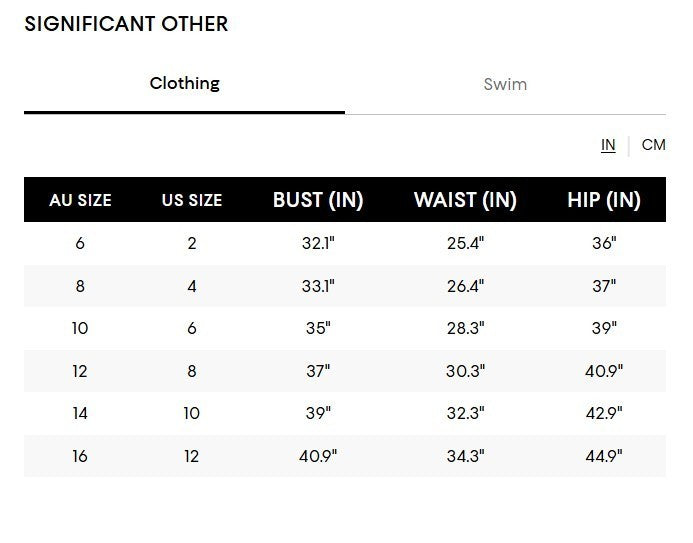This screenshot has height=543, width=693.
Task: Switch to the Swim tab
Action: point(505,84)
